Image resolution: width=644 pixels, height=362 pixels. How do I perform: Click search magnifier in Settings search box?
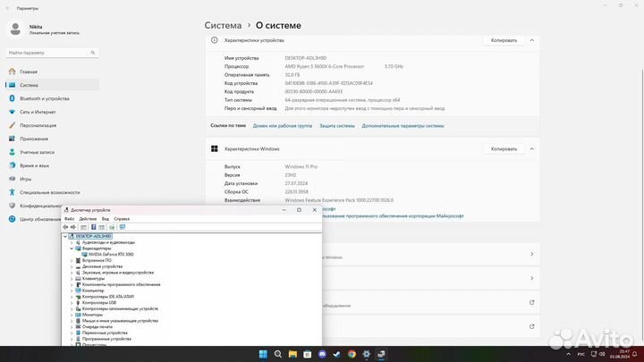(x=93, y=53)
